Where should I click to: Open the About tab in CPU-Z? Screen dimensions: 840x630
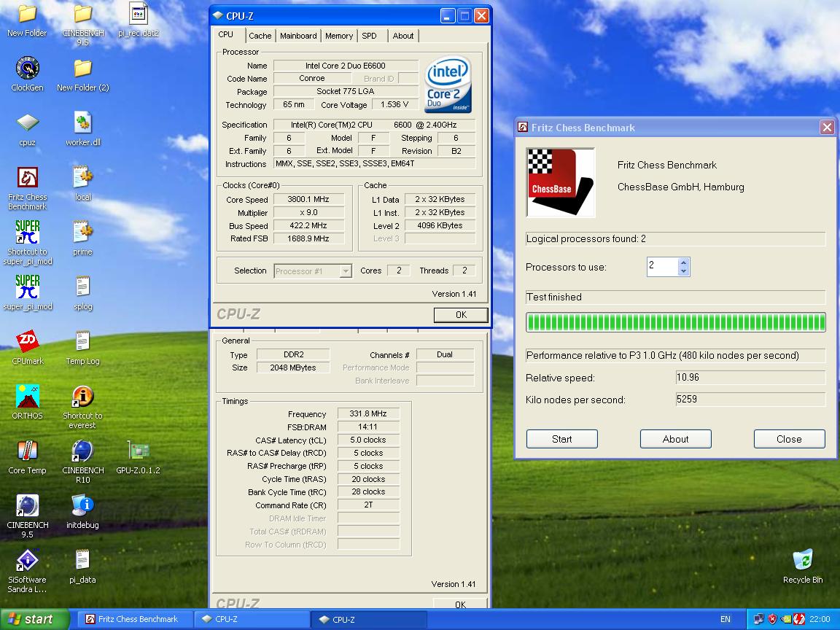[x=402, y=36]
